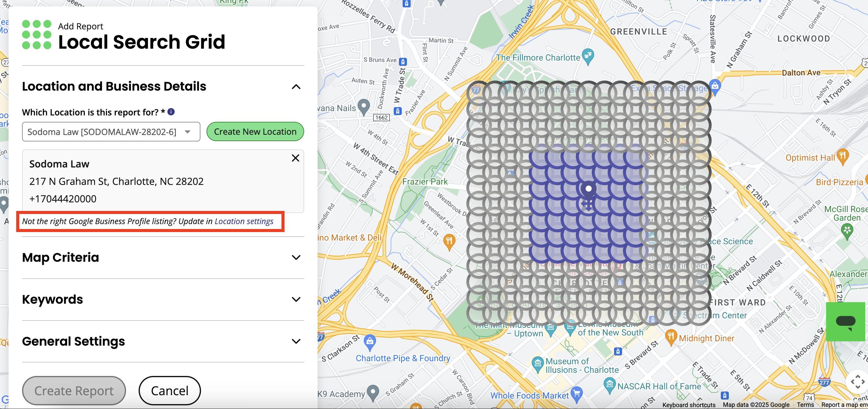This screenshot has height=409, width=868.
Task: Expand the Keywords section
Action: tap(296, 299)
